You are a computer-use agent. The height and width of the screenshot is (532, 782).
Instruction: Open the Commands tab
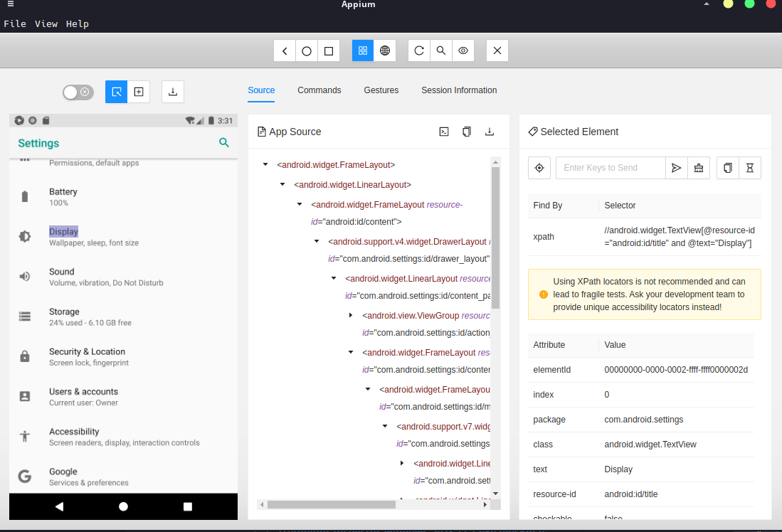[319, 90]
